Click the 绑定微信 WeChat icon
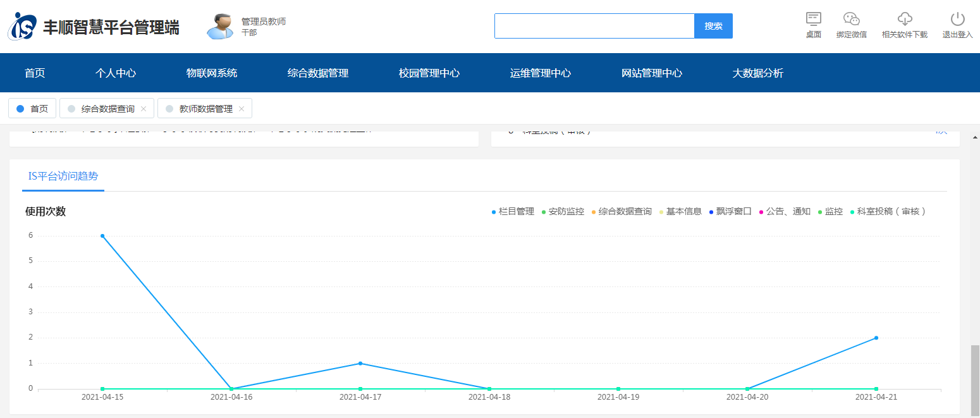 coord(852,19)
